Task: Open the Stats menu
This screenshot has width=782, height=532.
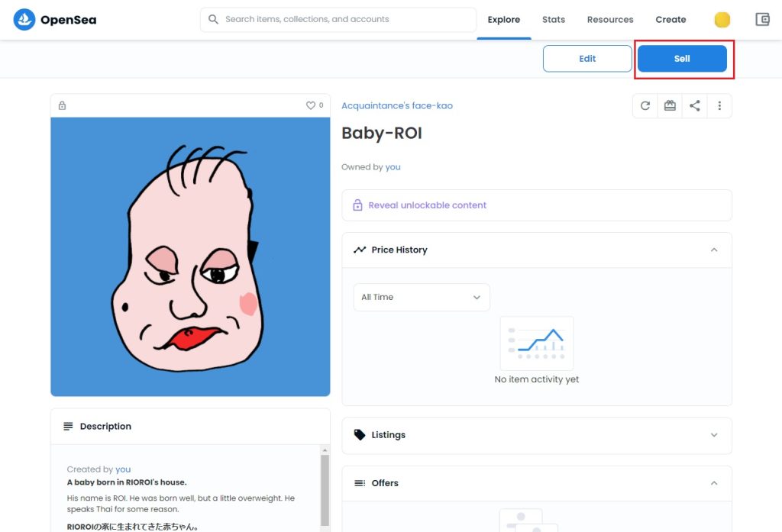Action: 554,19
